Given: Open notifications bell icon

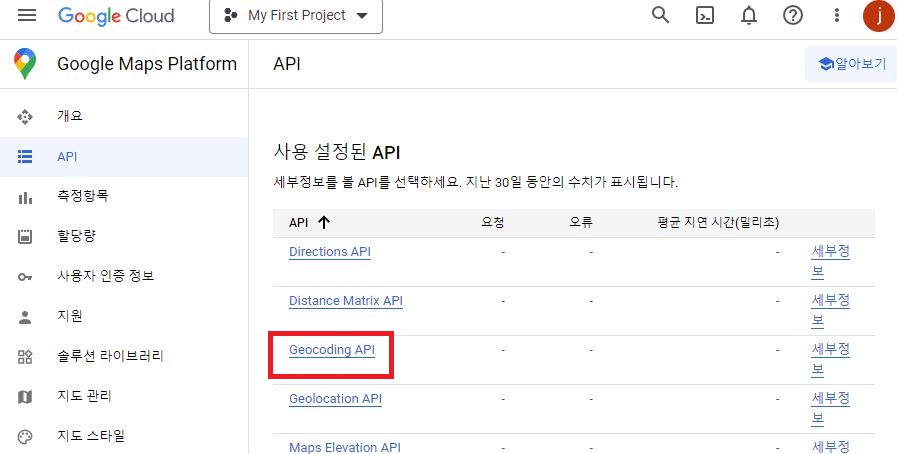Looking at the screenshot, I should click(749, 15).
